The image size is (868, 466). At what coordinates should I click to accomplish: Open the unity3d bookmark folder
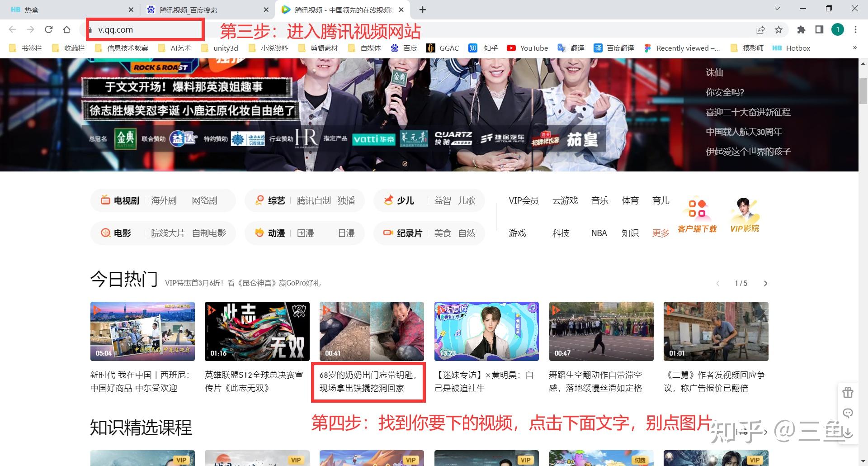point(219,48)
